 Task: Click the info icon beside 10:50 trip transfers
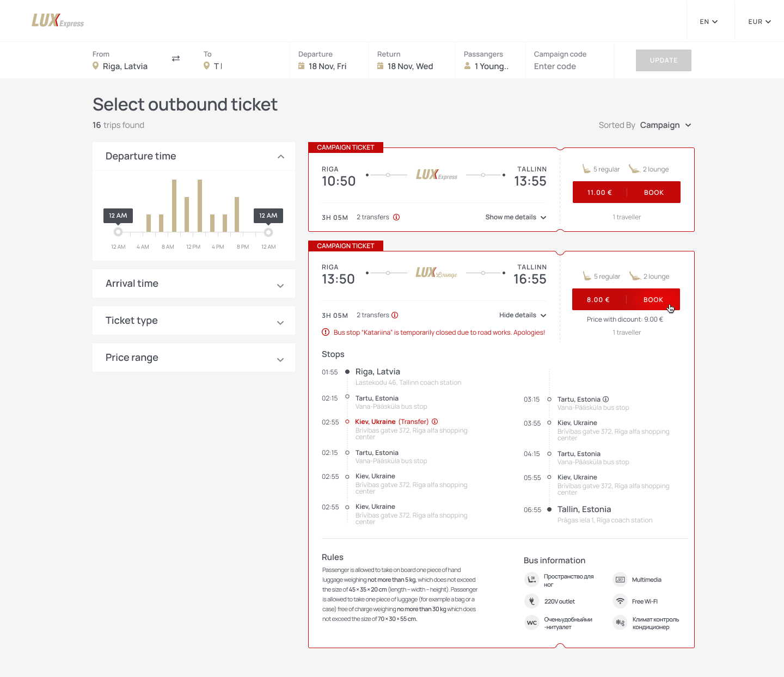click(396, 217)
